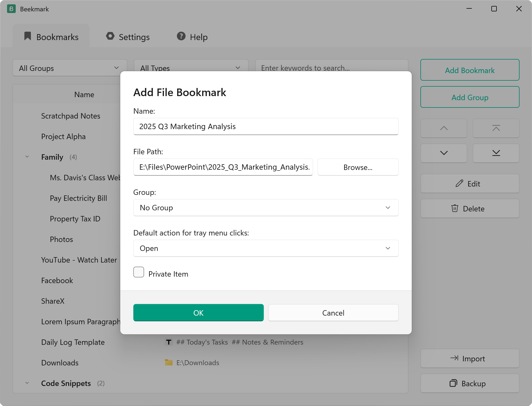
Task: Select the Lorem Ipsum Paragraph bookmark
Action: tap(80, 322)
